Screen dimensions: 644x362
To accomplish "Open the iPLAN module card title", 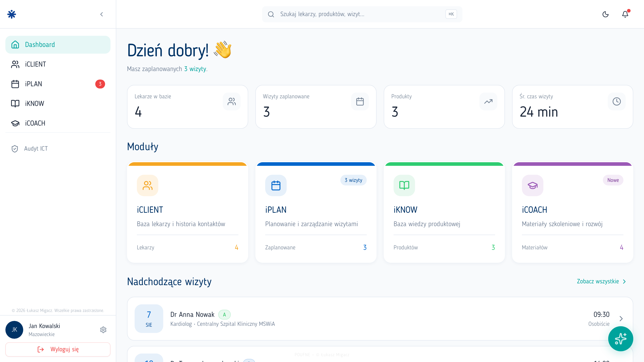I will [276, 210].
